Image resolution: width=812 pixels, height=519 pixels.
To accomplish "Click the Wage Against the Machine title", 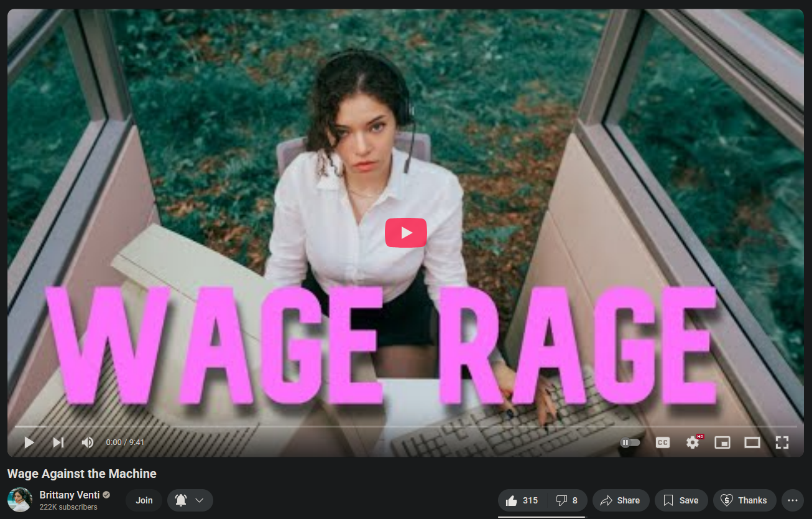I will (82, 474).
